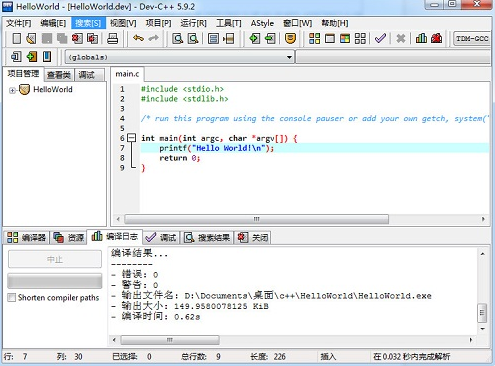This screenshot has height=366, width=495.
Task: Click the Close All files toolbar icon
Action: click(92, 38)
